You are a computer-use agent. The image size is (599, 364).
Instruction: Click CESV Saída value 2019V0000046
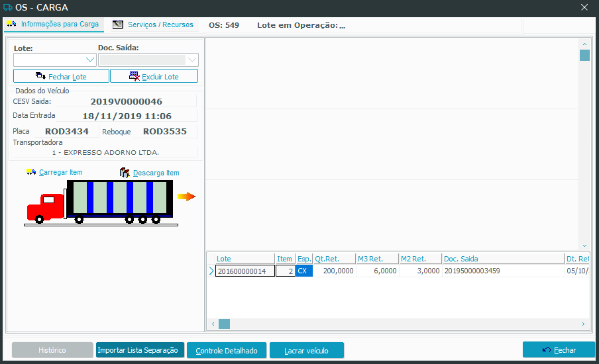(127, 101)
